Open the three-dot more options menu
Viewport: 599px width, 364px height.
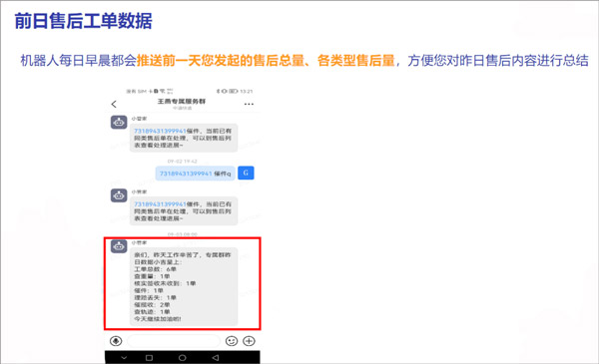249,104
